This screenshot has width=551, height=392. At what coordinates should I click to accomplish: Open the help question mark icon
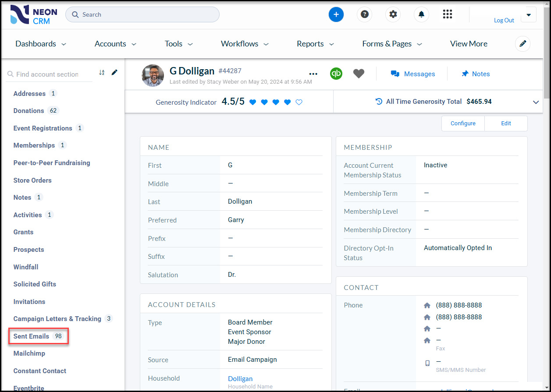coord(364,14)
